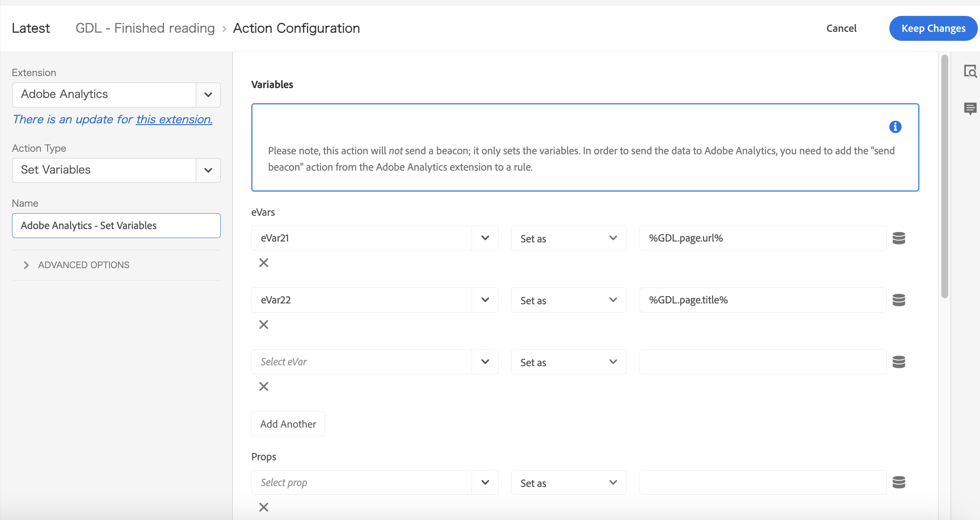
Task: Click the Action Configuration breadcrumb title
Action: [296, 28]
